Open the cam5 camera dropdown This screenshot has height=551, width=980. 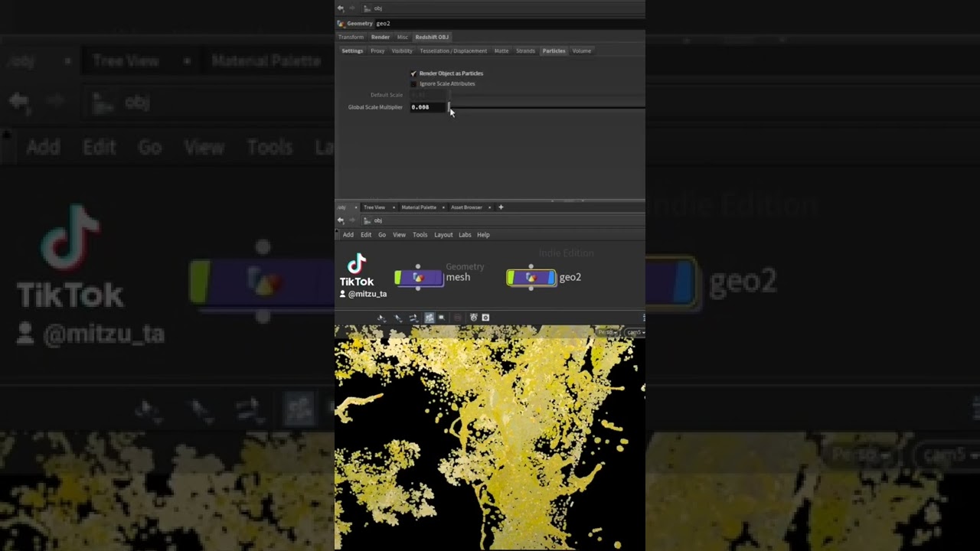pos(635,332)
